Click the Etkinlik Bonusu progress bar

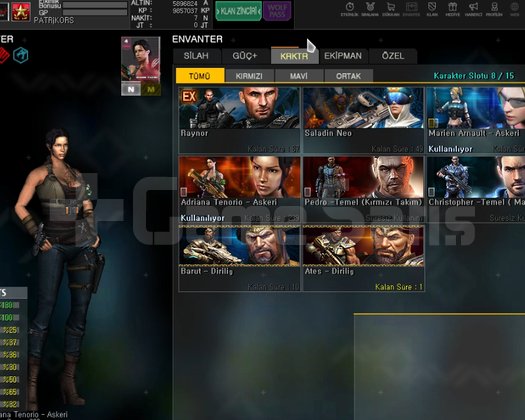tap(95, 5)
